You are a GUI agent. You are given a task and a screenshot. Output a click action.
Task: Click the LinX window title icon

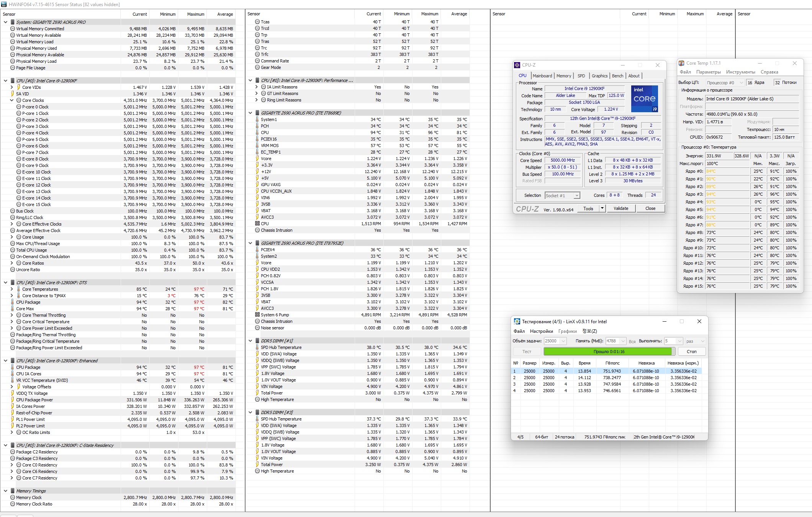517,322
